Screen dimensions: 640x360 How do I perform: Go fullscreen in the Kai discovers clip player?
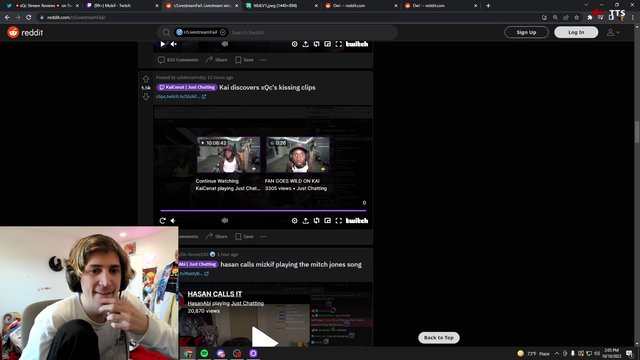click(x=338, y=220)
